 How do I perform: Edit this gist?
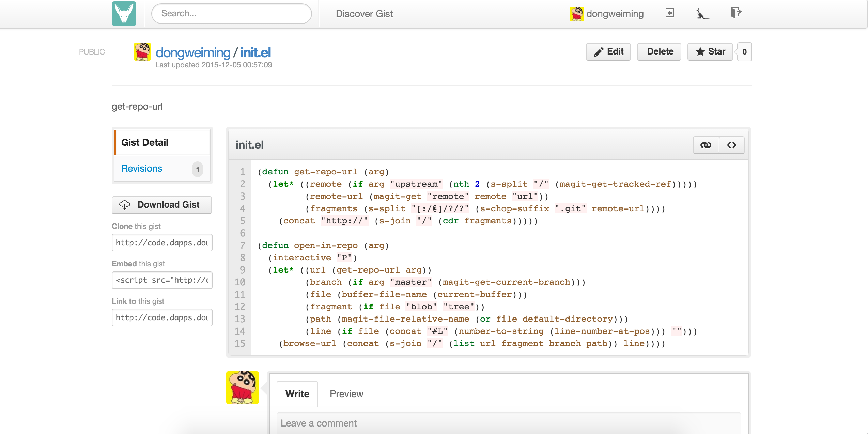click(x=608, y=52)
